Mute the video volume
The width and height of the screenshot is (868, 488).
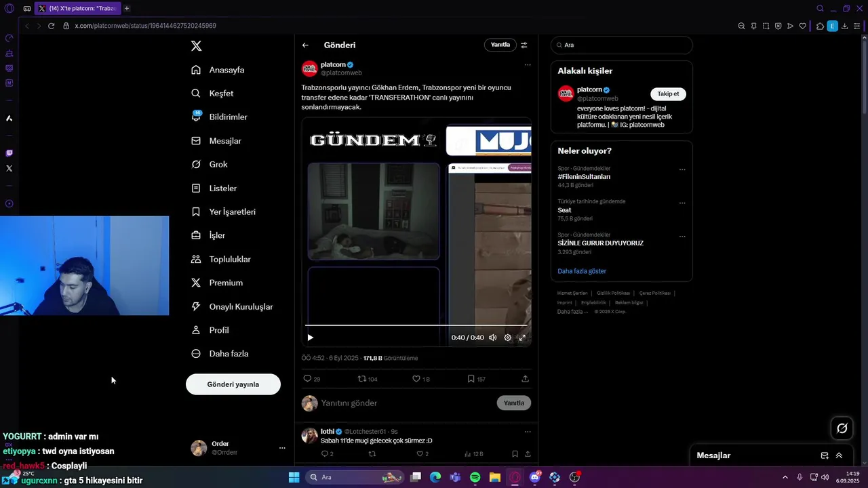tap(493, 338)
